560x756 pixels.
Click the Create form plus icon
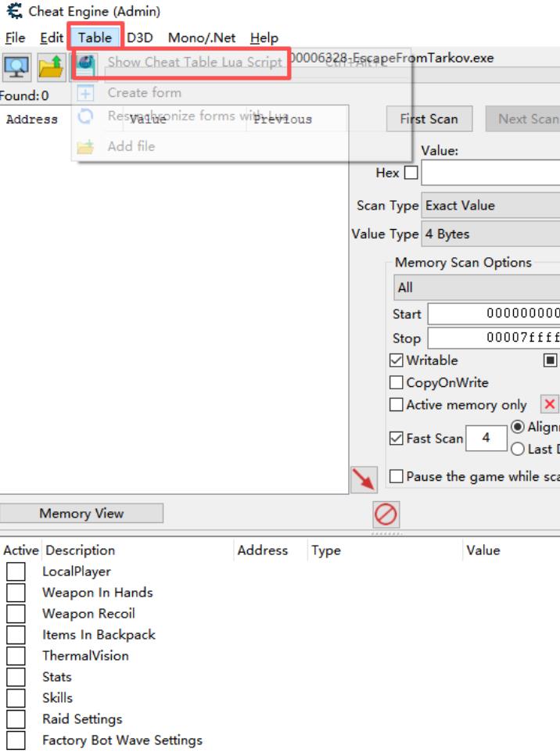click(85, 92)
